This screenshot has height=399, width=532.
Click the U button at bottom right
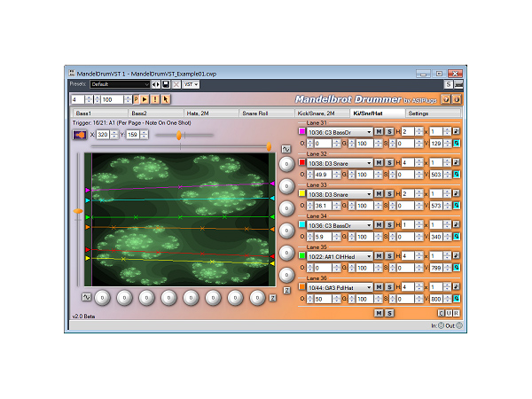449,313
